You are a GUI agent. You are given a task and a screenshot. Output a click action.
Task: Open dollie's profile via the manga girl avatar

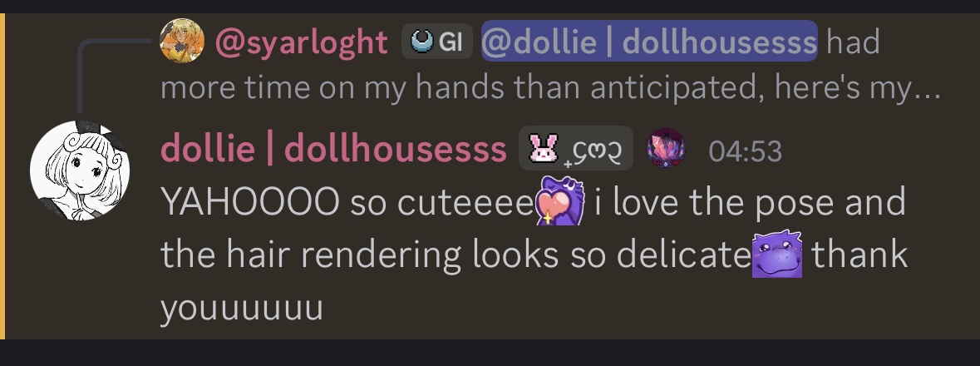tap(80, 171)
